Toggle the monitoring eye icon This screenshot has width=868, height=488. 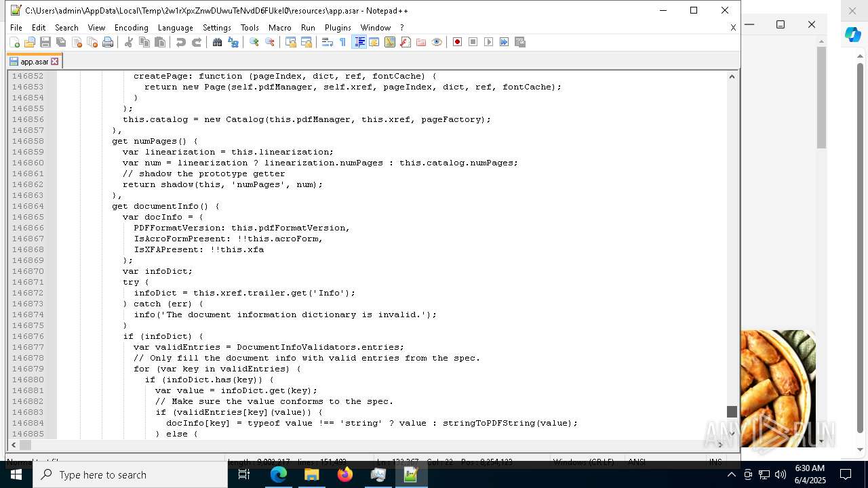point(437,42)
